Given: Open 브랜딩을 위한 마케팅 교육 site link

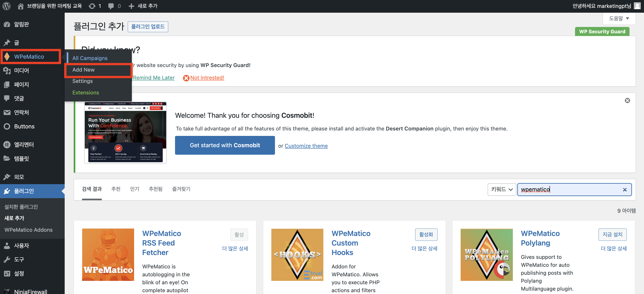Looking at the screenshot, I should (54, 6).
